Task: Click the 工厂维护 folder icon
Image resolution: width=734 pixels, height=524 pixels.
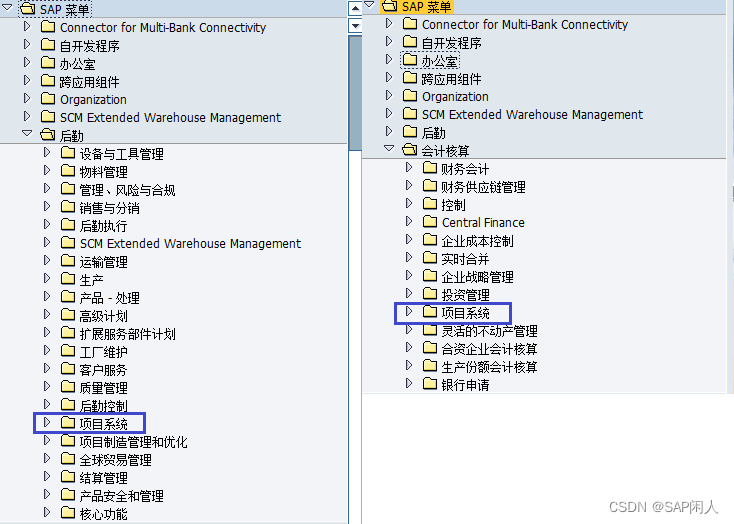Action: (68, 351)
